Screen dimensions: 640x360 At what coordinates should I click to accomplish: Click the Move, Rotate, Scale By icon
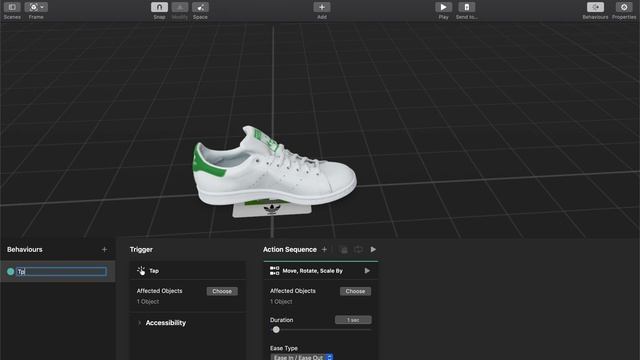(274, 271)
